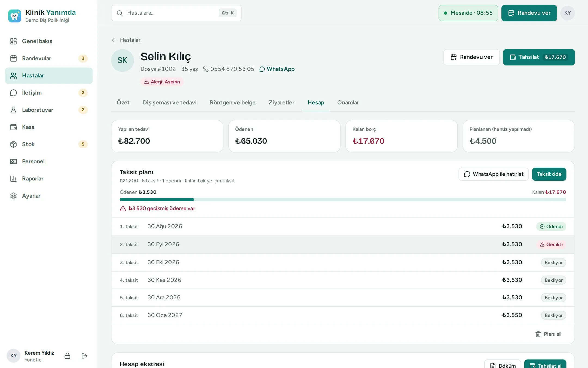The image size is (588, 368).
Task: Click the Taksit öde button
Action: point(549,174)
